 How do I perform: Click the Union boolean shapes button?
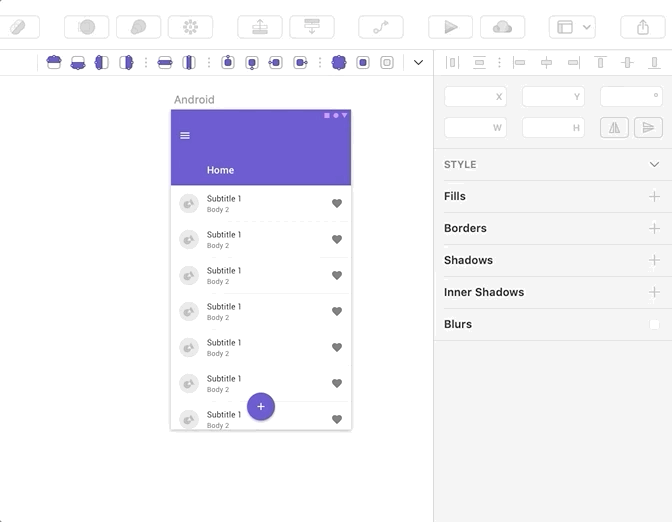tap(138, 27)
